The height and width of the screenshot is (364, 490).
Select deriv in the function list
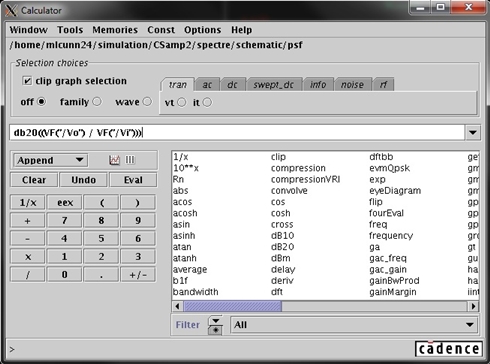tap(282, 281)
